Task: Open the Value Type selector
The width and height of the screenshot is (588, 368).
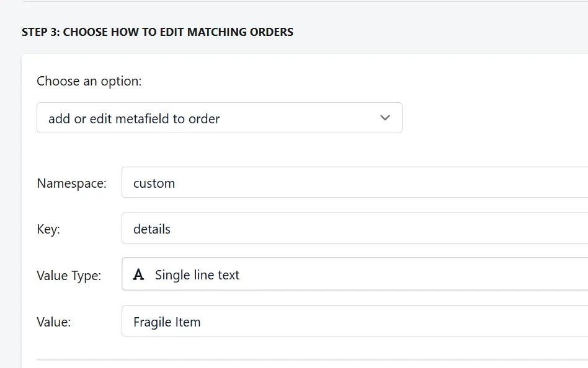Action: 355,274
